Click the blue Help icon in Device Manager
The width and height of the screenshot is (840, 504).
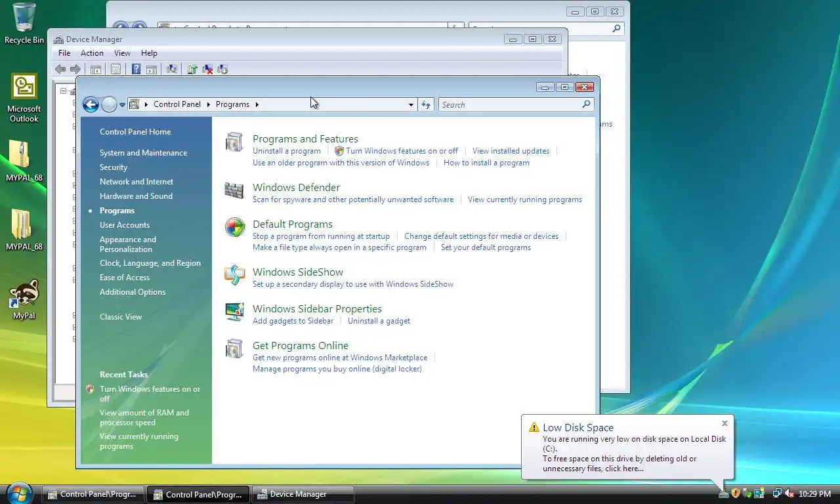136,69
